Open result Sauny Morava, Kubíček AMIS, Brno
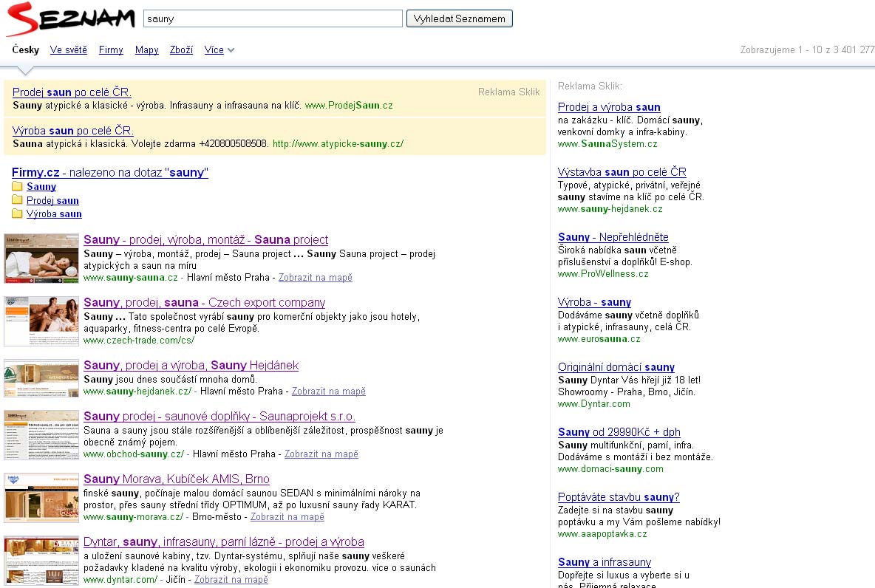This screenshot has height=588, width=875. 177,479
